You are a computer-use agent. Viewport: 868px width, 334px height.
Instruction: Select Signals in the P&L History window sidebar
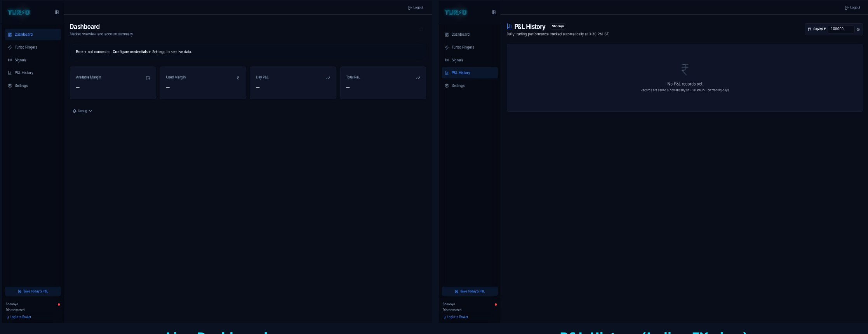tap(470, 60)
